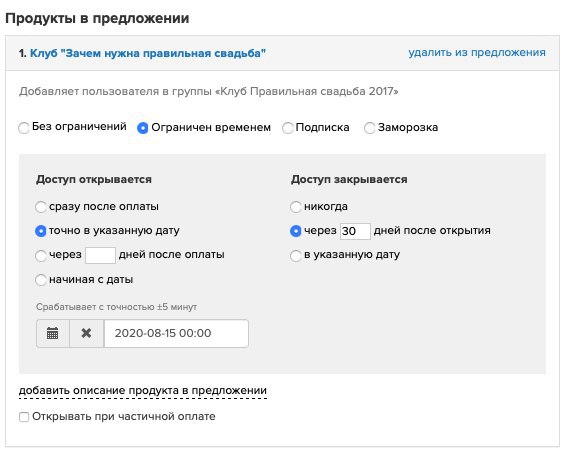Image resolution: width=578 pixels, height=457 pixels.
Task: Select 'сразу после оплаты' access opening
Action: coord(41,207)
